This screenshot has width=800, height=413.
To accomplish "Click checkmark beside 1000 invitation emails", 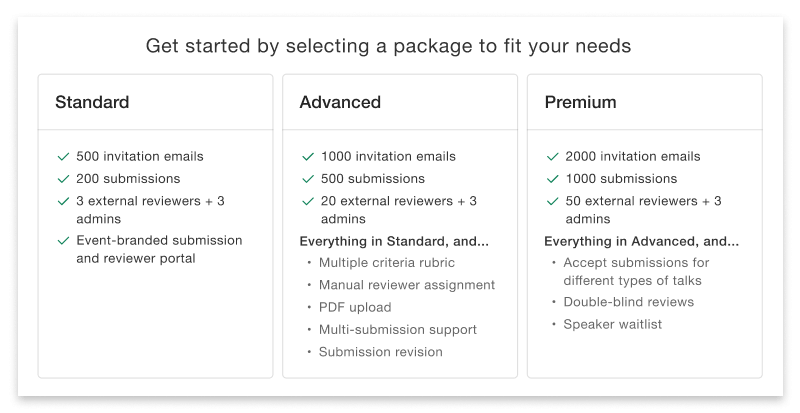I will click(308, 157).
